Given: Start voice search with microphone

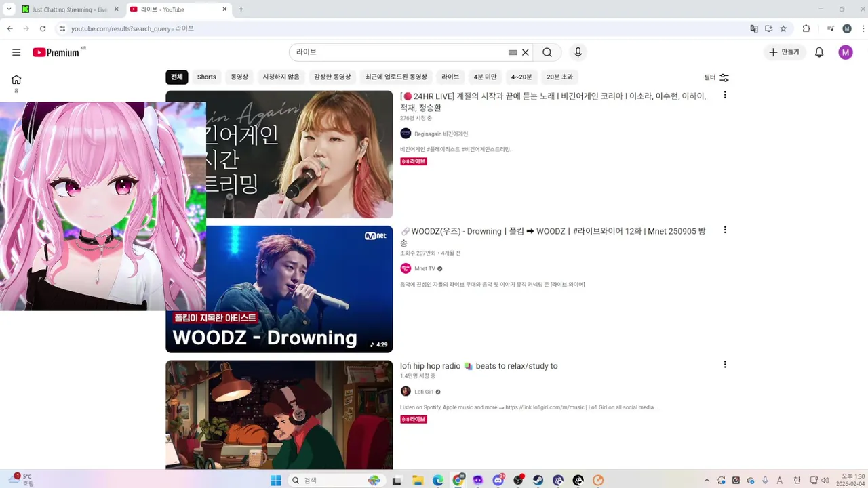Looking at the screenshot, I should click(x=578, y=52).
